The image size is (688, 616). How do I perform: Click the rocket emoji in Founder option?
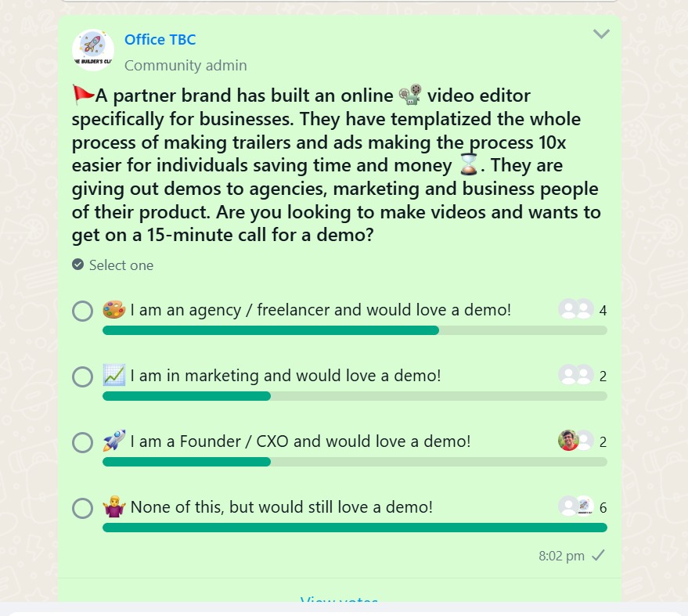114,441
